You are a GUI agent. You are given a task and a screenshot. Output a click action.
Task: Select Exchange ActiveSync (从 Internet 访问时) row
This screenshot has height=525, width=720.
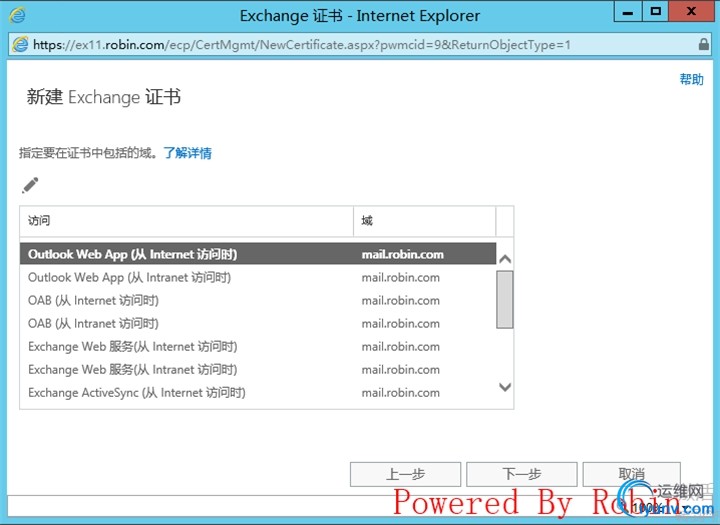(x=258, y=392)
